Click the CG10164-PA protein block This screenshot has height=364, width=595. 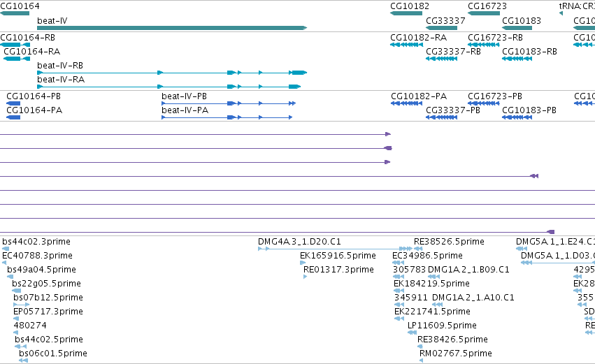coord(13,117)
